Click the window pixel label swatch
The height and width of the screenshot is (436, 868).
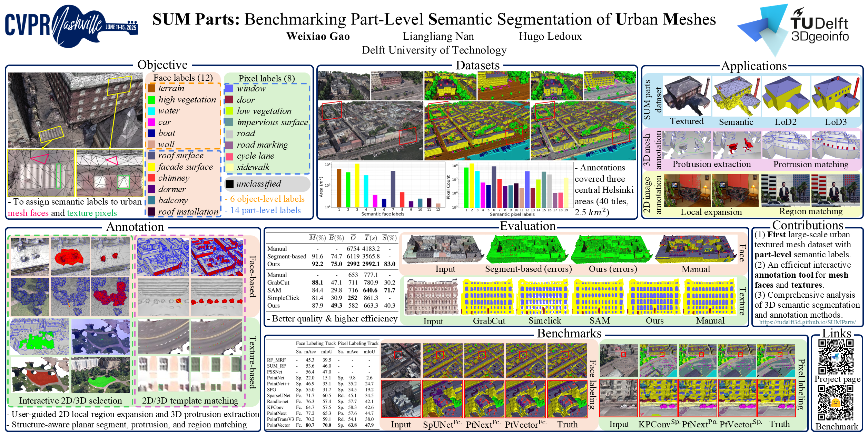tap(229, 89)
